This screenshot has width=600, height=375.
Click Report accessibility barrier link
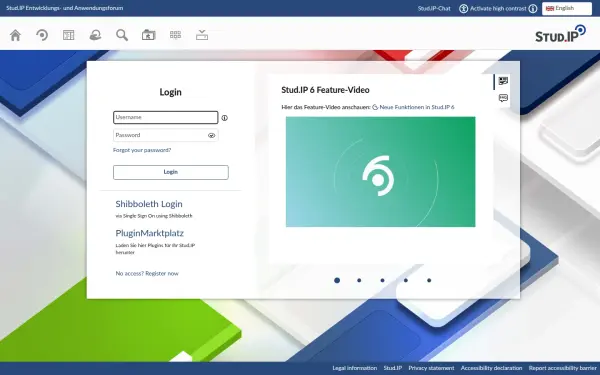(x=562, y=368)
